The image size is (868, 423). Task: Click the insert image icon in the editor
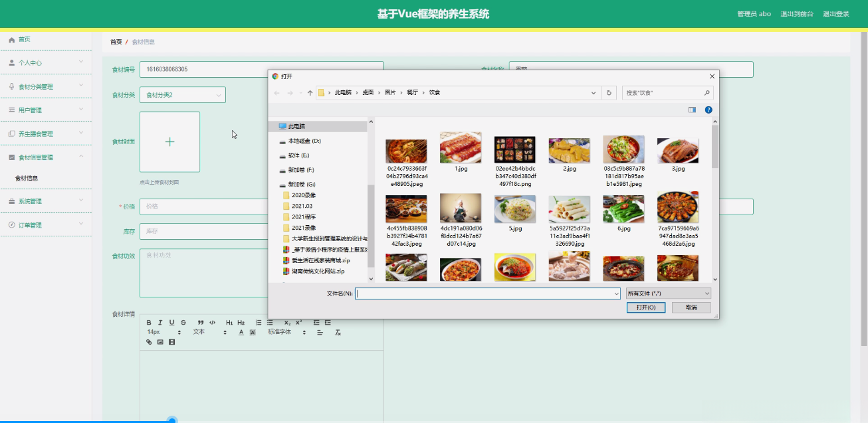tap(160, 341)
